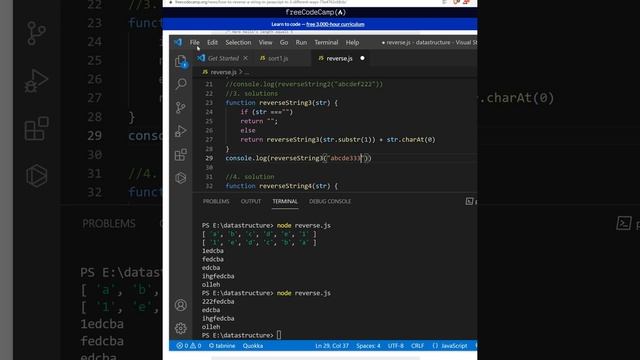Click the //4. solution comment on line 31
The image size is (640, 360).
[250, 177]
